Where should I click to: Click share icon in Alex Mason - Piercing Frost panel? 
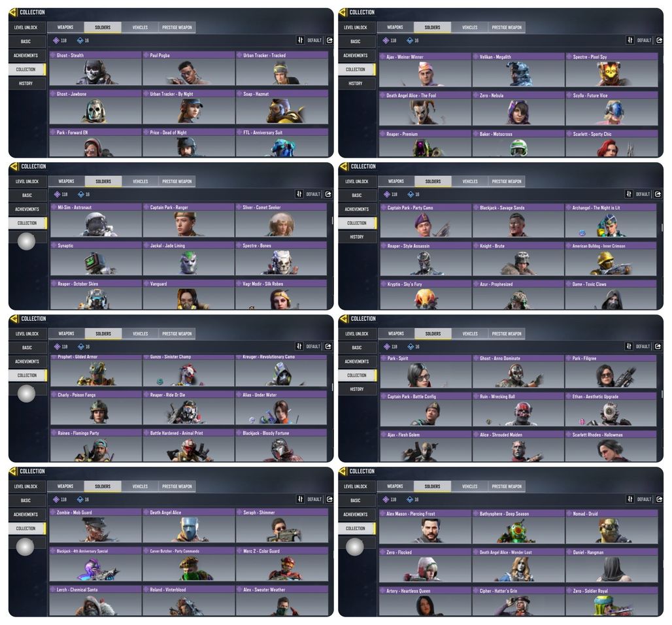659,499
